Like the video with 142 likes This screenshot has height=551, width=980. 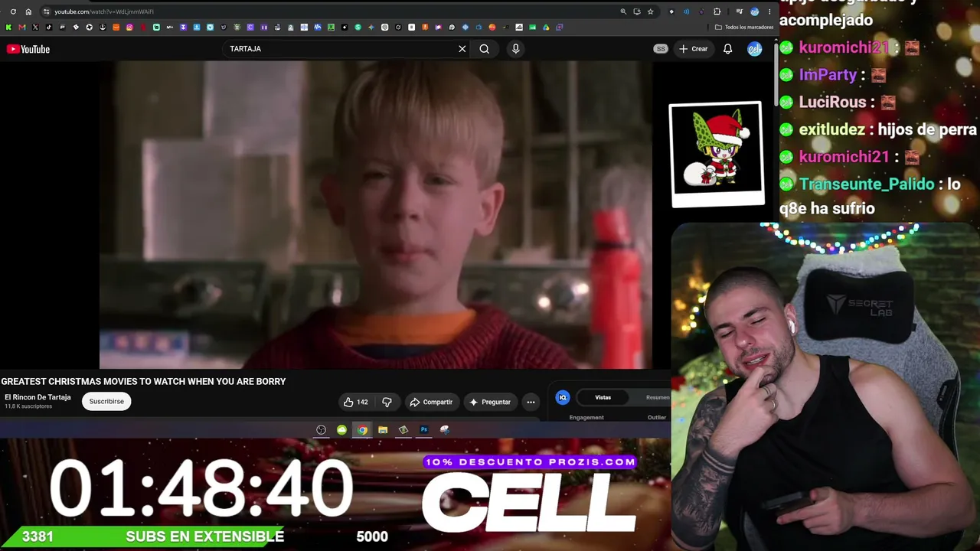click(x=355, y=402)
